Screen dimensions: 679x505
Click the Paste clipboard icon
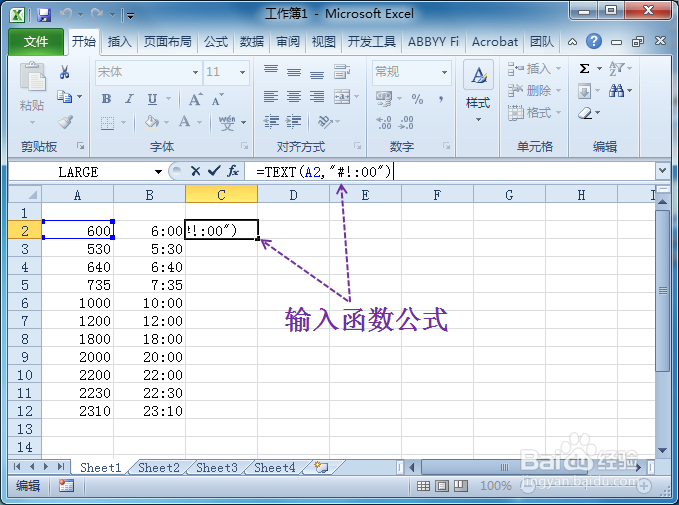32,77
